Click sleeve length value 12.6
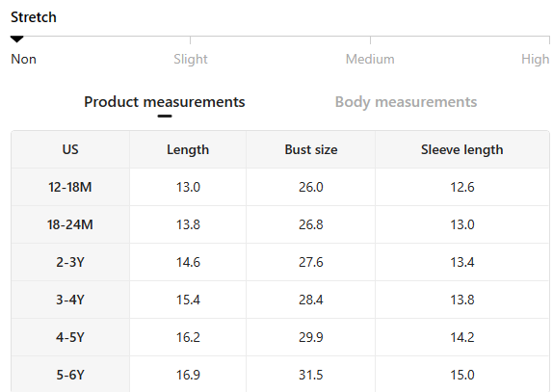The height and width of the screenshot is (392, 553). pyautogui.click(x=462, y=187)
